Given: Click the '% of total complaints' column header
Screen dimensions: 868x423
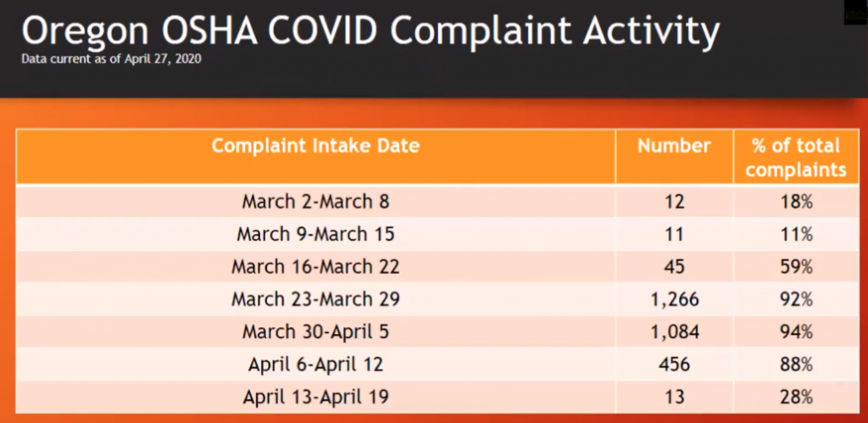Looking at the screenshot, I should 796,157.
